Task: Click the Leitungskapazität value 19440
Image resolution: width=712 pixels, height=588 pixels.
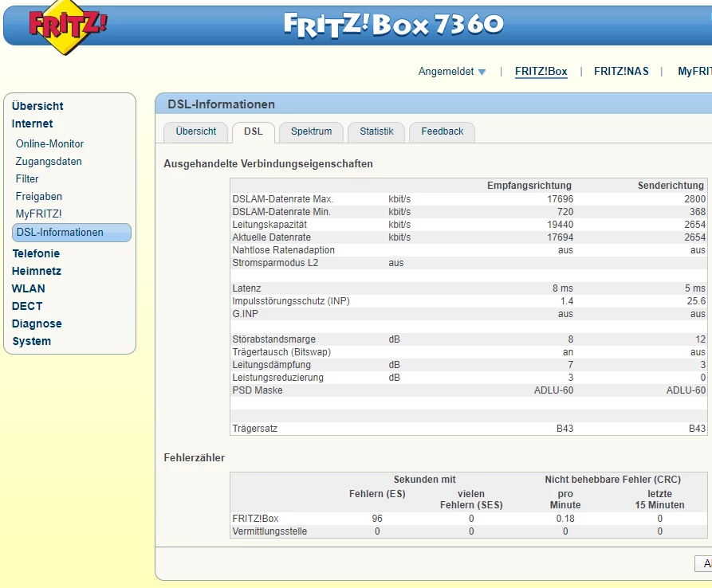Action: pos(560,225)
